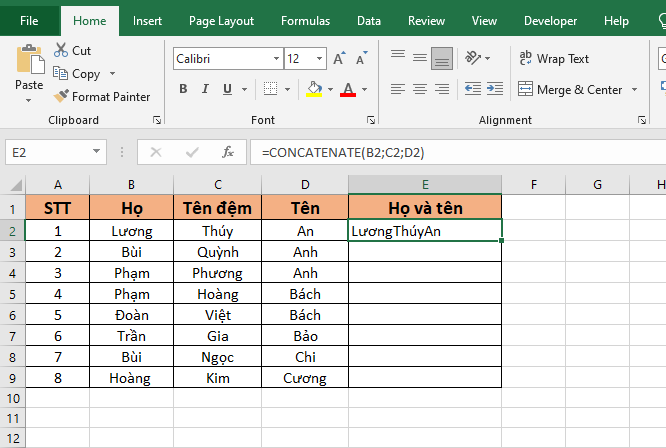Image resolution: width=666 pixels, height=448 pixels.
Task: Decrease indent
Action: (x=472, y=89)
